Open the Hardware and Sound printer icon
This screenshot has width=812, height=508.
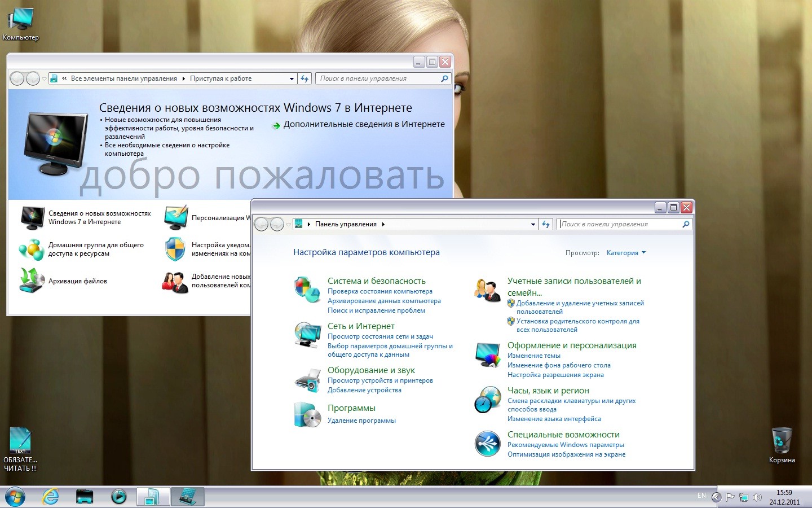307,380
